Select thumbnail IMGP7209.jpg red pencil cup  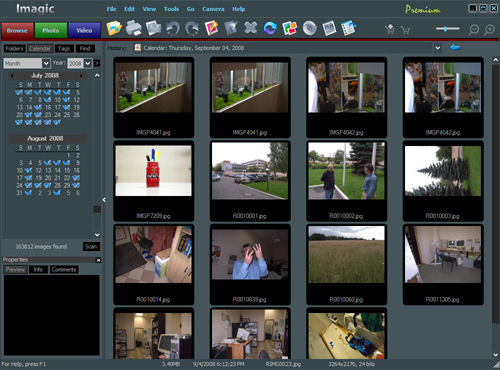(153, 181)
